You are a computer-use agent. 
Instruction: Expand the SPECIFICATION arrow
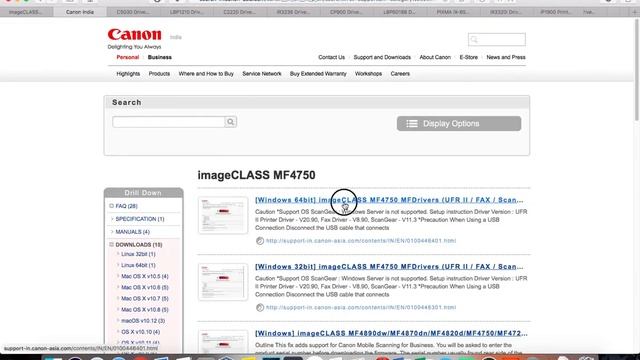112,219
